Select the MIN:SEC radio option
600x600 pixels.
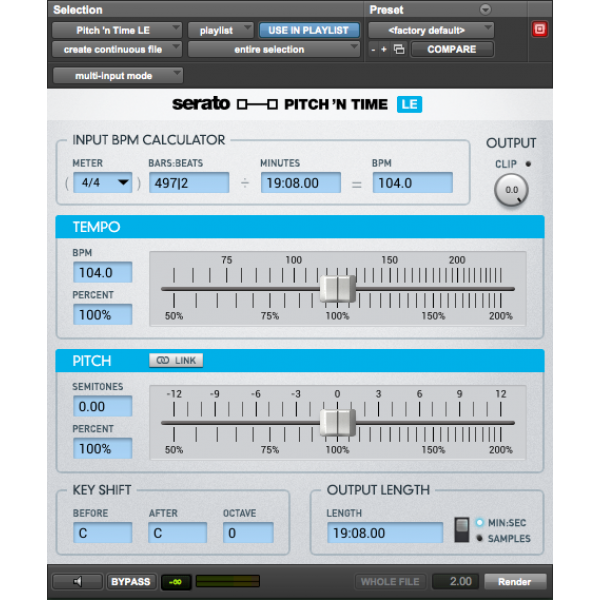479,522
